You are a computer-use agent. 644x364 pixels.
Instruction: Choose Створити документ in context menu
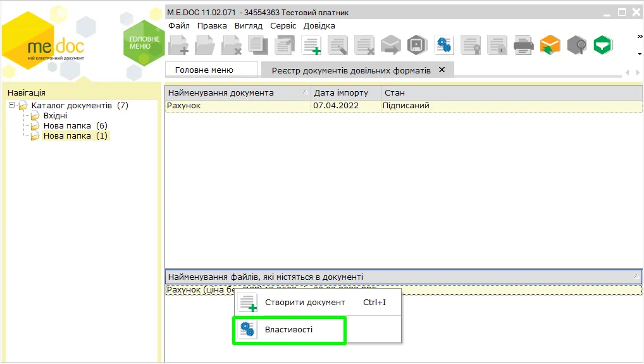(x=318, y=303)
